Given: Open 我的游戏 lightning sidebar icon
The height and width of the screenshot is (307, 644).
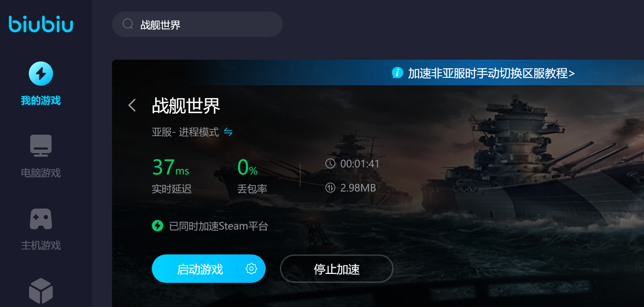Looking at the screenshot, I should tap(41, 74).
